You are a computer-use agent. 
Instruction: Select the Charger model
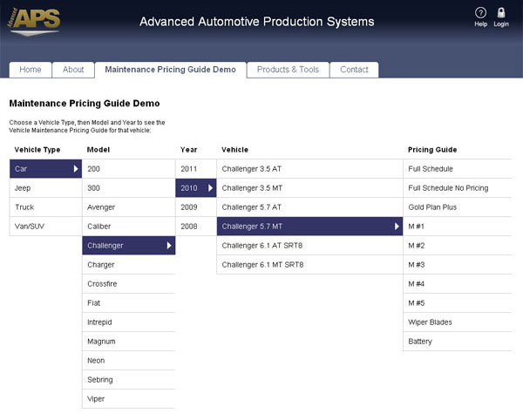click(x=129, y=265)
